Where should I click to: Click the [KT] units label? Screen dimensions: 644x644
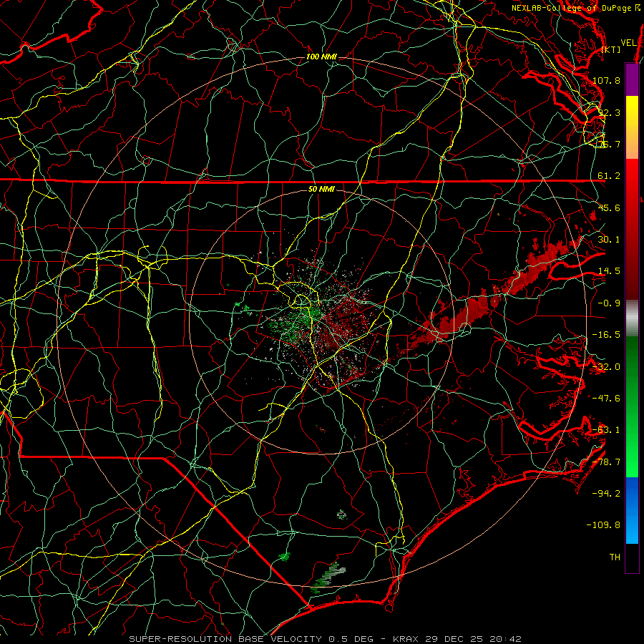coord(611,49)
